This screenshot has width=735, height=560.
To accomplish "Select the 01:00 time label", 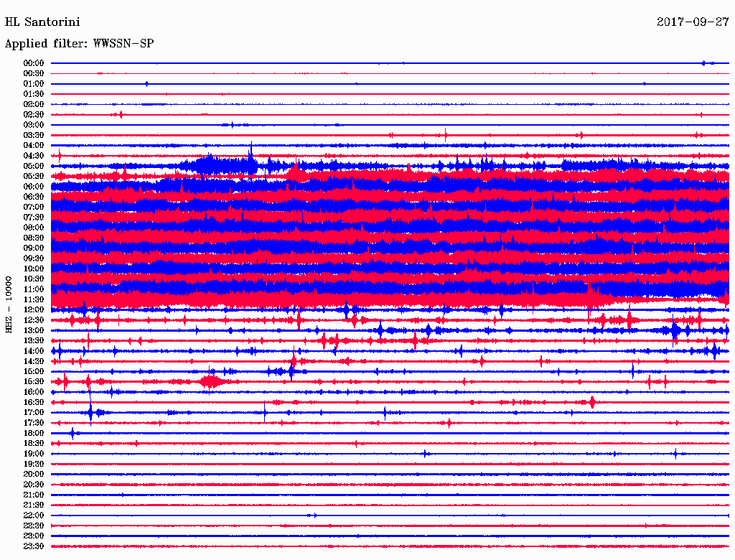I will [x=34, y=83].
